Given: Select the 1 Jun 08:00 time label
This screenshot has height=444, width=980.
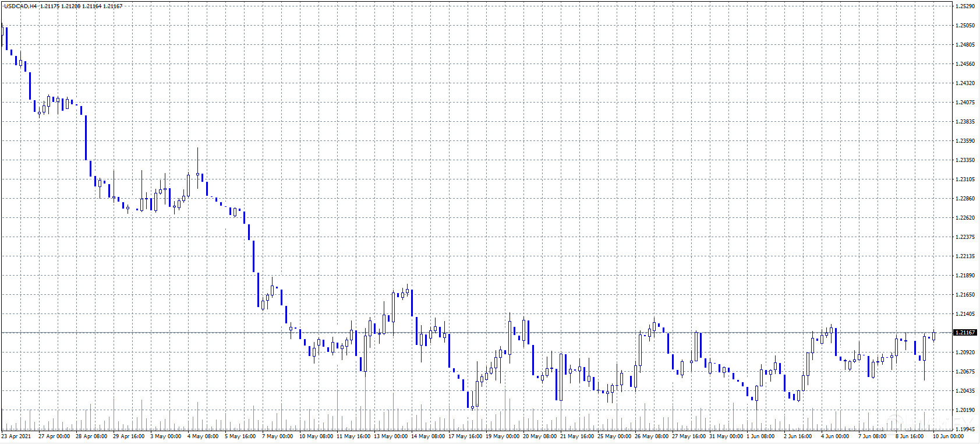Looking at the screenshot, I should (760, 436).
